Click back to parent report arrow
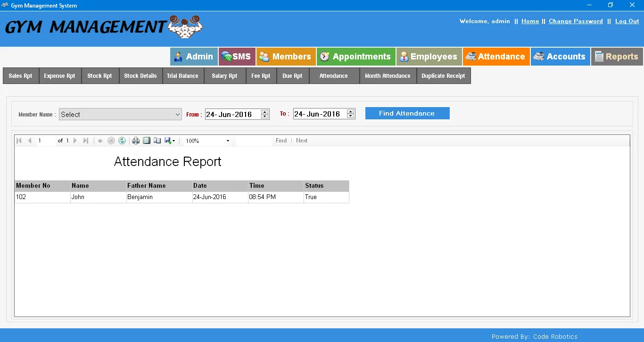644x342 pixels. (x=100, y=141)
